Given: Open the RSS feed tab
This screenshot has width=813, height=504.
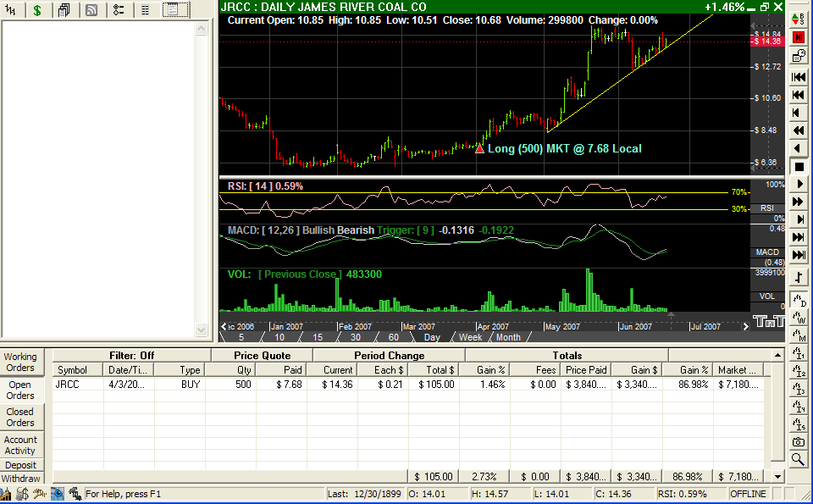Looking at the screenshot, I should tap(91, 10).
